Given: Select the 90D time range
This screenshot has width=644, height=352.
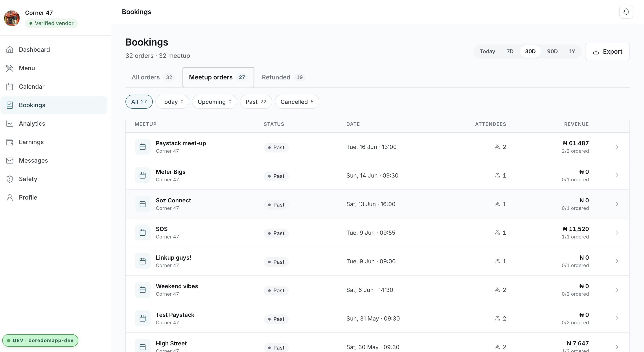Looking at the screenshot, I should coord(552,51).
